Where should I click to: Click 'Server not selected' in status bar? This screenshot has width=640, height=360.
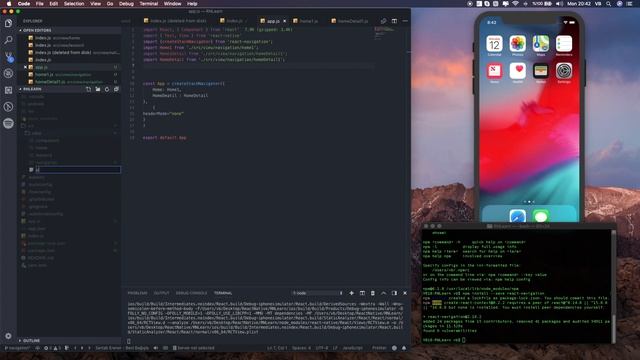pos(193,348)
